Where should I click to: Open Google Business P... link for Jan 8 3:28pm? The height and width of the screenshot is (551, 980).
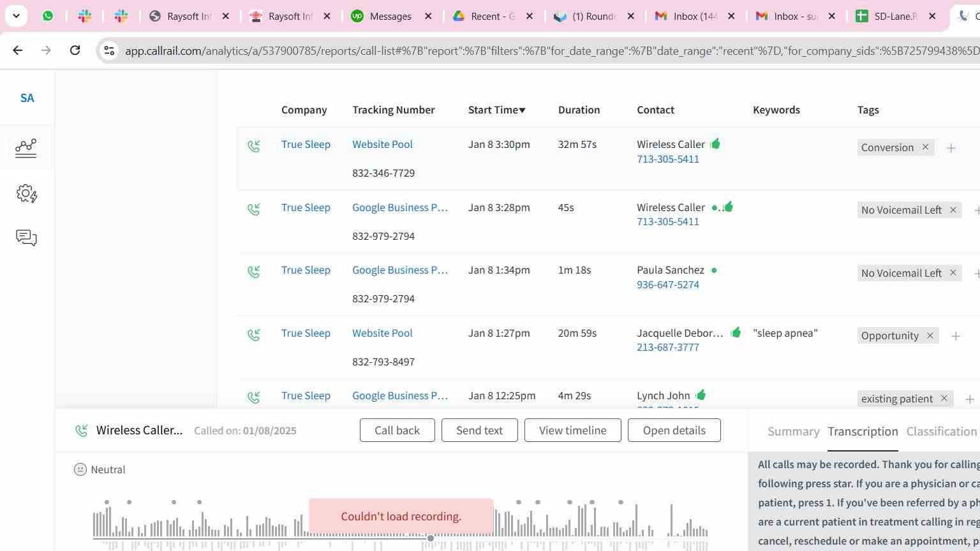pyautogui.click(x=399, y=207)
